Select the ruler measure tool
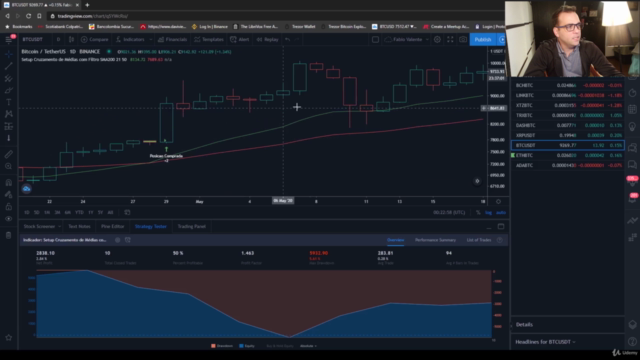Screen dimensions: 640x360 tap(9, 154)
